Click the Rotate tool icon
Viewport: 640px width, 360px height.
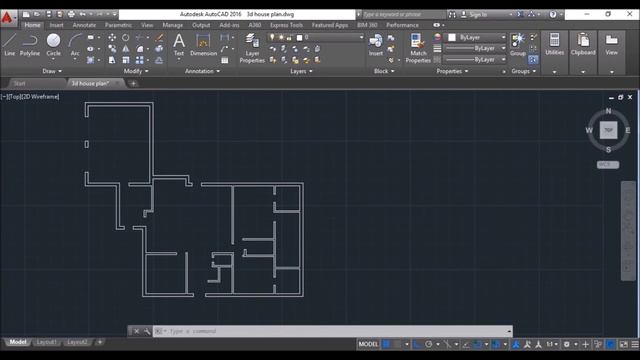tap(126, 38)
